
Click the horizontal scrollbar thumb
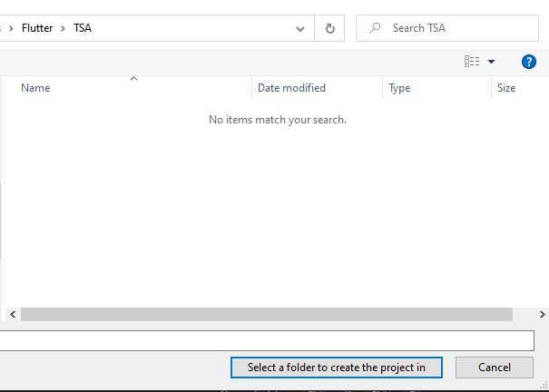tap(266, 314)
